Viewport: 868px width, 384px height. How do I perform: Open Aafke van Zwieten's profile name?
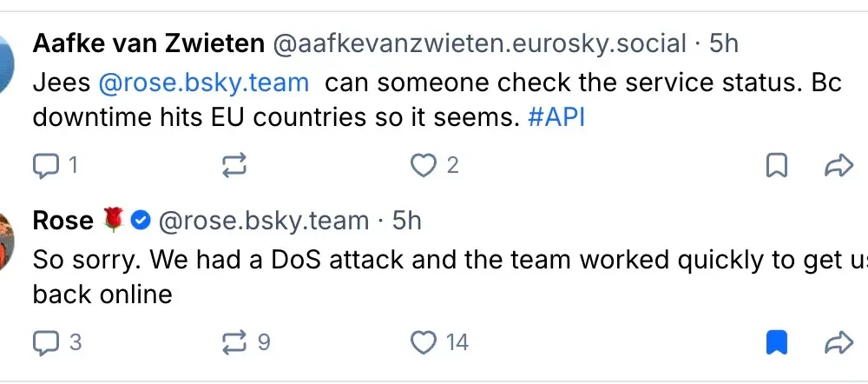point(149,43)
